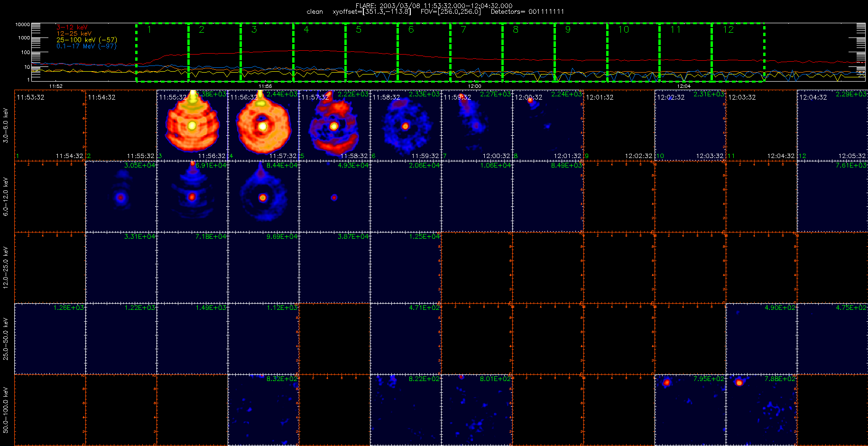Open the 3.0-6.0 keV image starting 11:58:32
The width and height of the screenshot is (868, 446).
(x=406, y=125)
